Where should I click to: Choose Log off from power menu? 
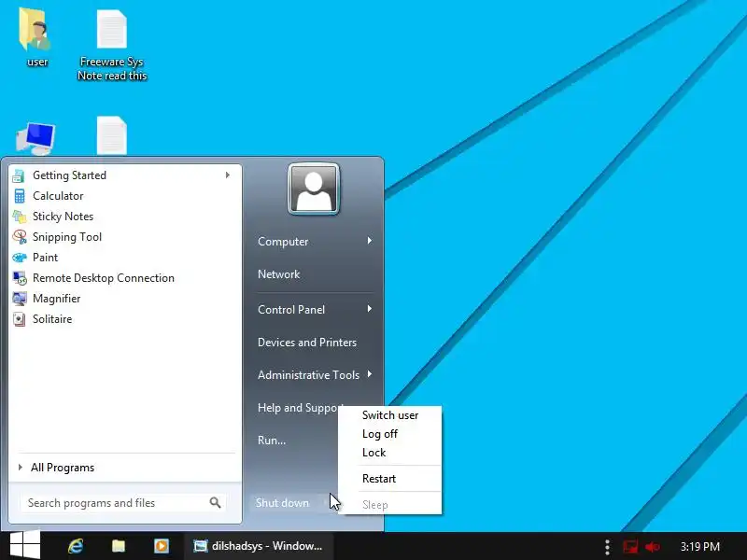pyautogui.click(x=390, y=434)
